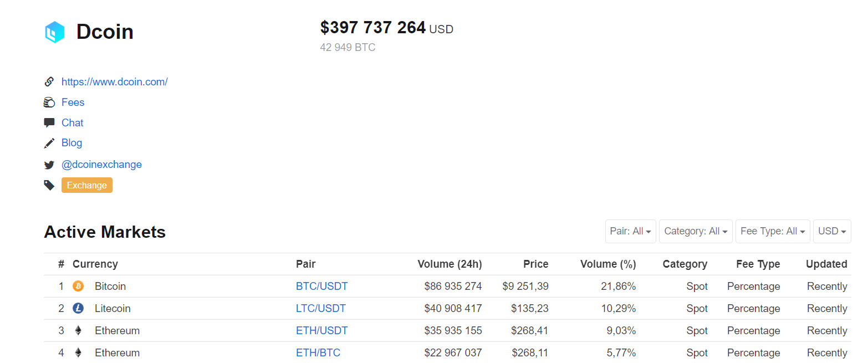868x363 pixels.
Task: Open the @dcoinexchange Twitter link
Action: pyautogui.click(x=102, y=165)
